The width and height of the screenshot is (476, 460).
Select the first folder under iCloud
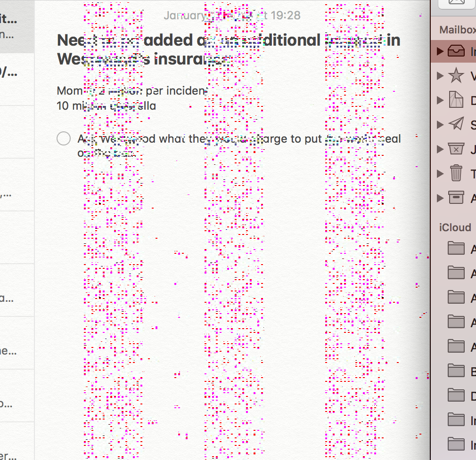pos(456,249)
